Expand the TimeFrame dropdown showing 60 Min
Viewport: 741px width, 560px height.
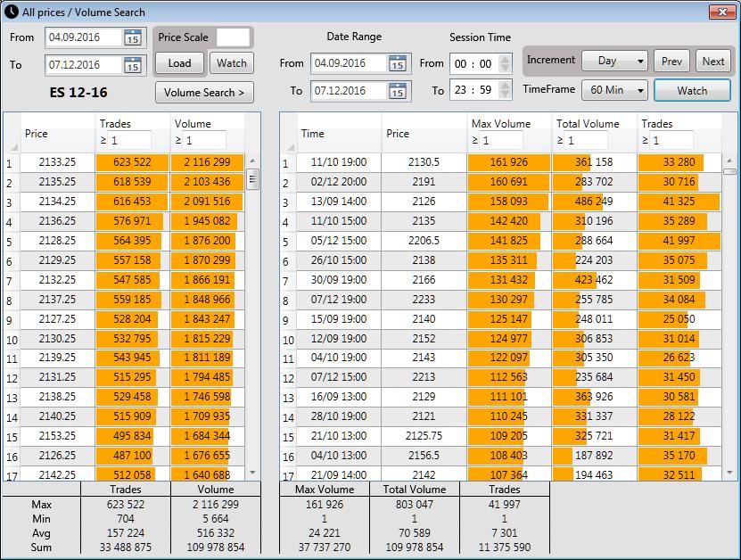coord(614,90)
